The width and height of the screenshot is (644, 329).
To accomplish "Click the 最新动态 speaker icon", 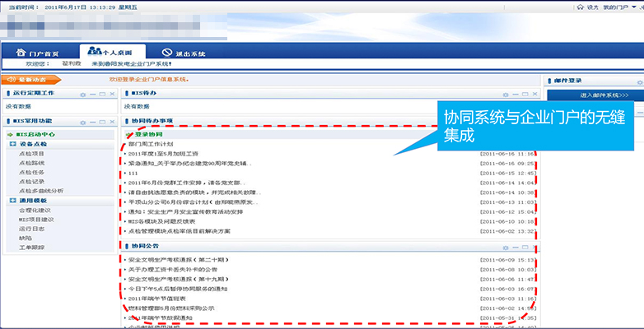I will point(10,80).
